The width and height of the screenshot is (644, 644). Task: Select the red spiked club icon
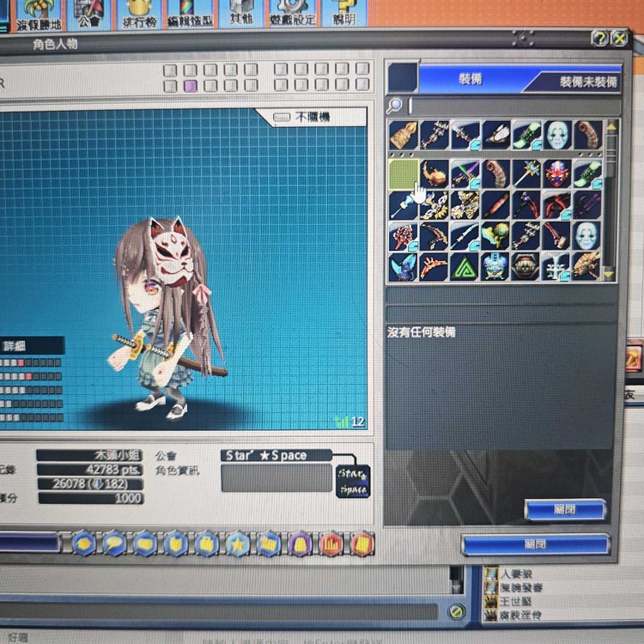557,235
